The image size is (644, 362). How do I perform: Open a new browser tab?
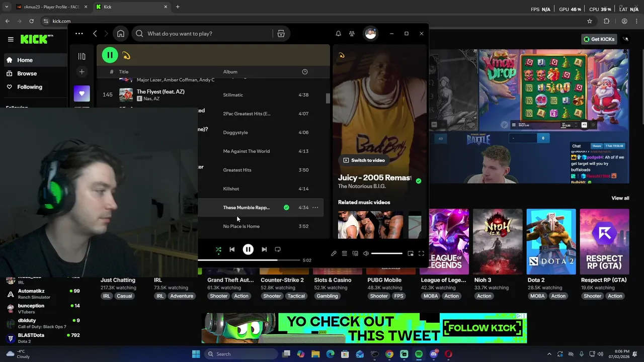tap(178, 7)
